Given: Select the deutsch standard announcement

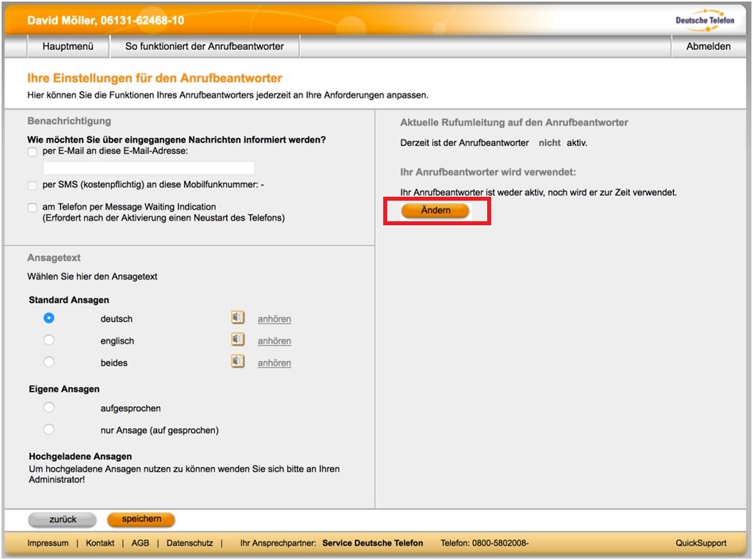Looking at the screenshot, I should coord(49,318).
